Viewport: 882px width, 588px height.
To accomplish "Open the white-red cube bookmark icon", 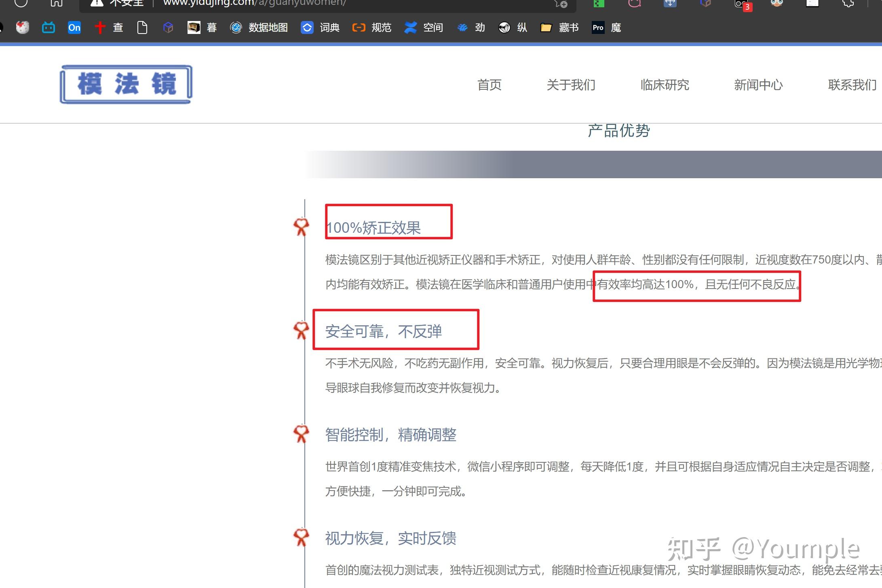I will click(x=23, y=27).
